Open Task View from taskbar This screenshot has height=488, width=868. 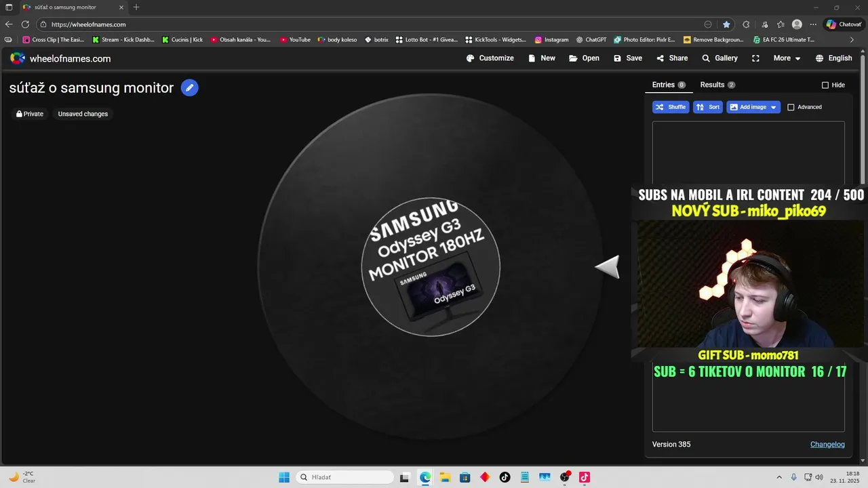[405, 477]
